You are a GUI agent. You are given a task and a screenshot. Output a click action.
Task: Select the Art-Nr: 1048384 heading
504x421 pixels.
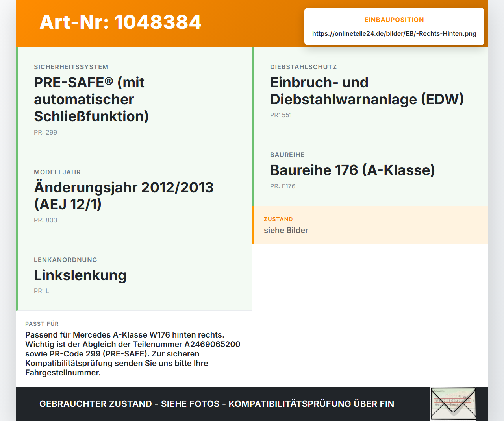pos(120,22)
